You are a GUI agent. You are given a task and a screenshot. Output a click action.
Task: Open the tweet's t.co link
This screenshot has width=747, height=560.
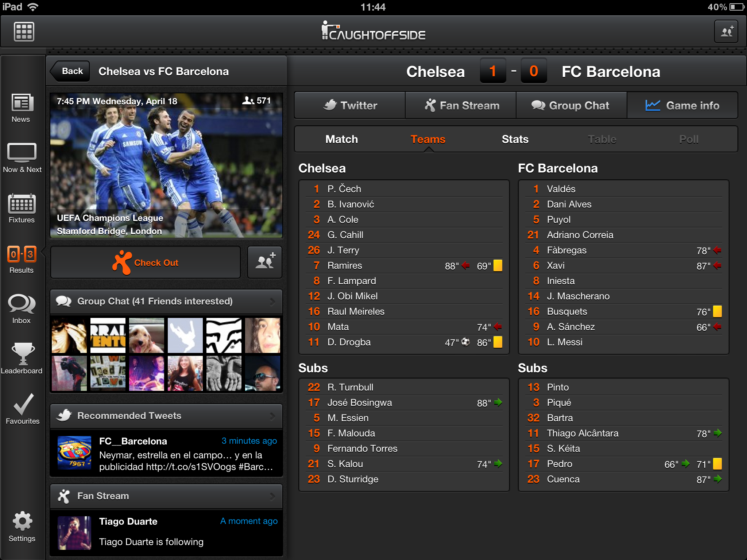pyautogui.click(x=191, y=467)
